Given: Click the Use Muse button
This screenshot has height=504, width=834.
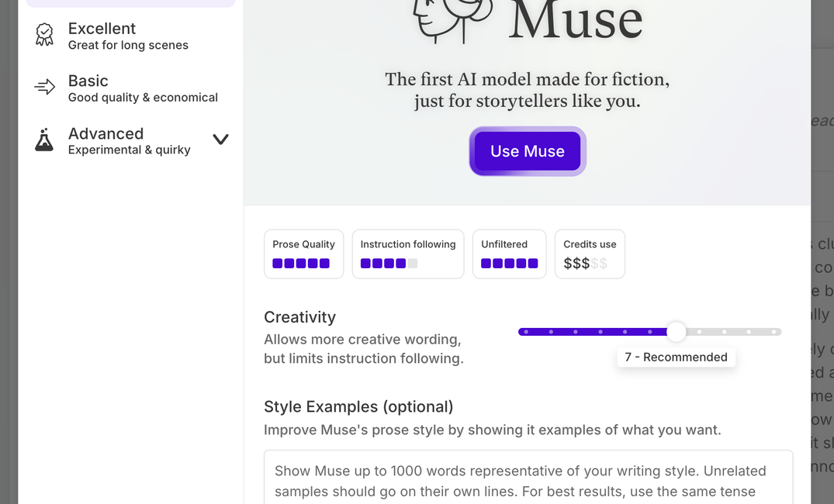Looking at the screenshot, I should (527, 151).
